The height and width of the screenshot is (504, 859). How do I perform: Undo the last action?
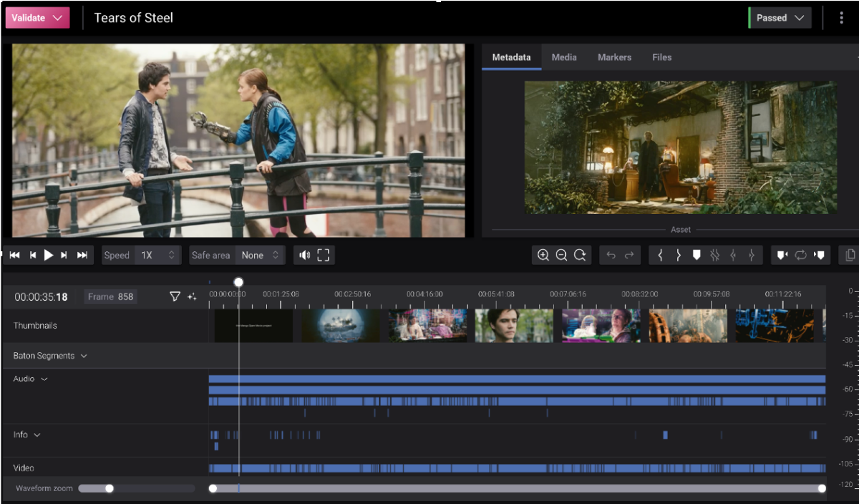pos(611,256)
